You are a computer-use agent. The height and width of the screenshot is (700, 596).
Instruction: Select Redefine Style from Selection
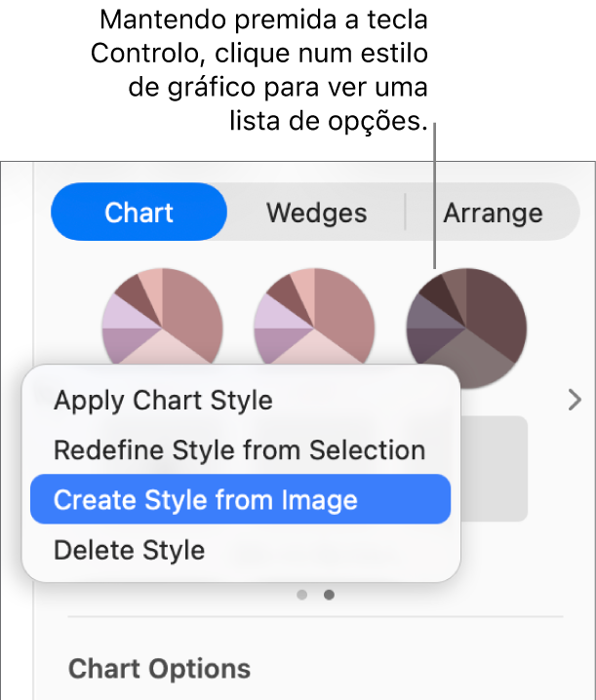tap(239, 450)
